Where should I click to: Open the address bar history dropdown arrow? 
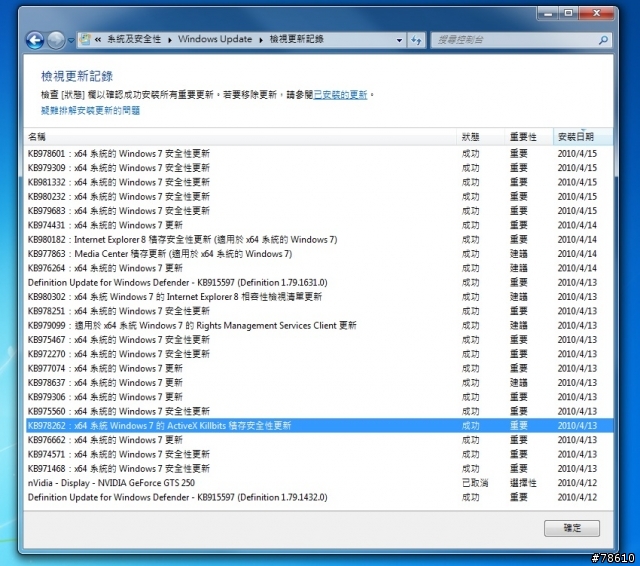tap(399, 40)
